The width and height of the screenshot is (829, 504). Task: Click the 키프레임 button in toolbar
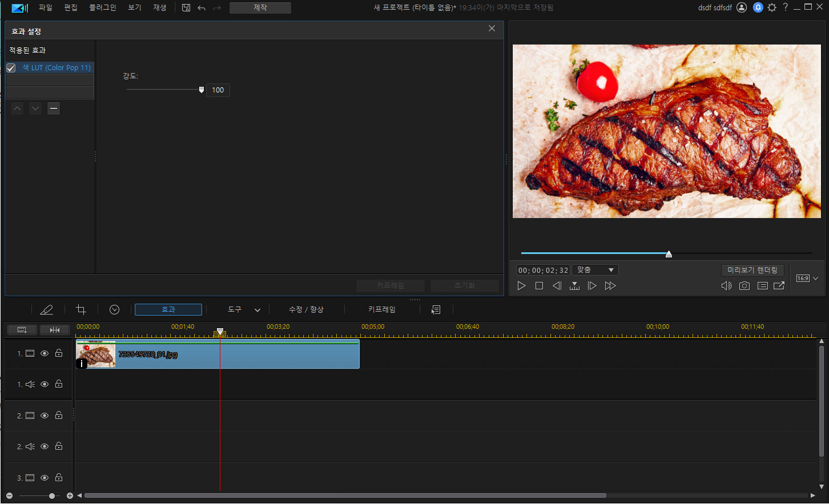click(x=382, y=309)
